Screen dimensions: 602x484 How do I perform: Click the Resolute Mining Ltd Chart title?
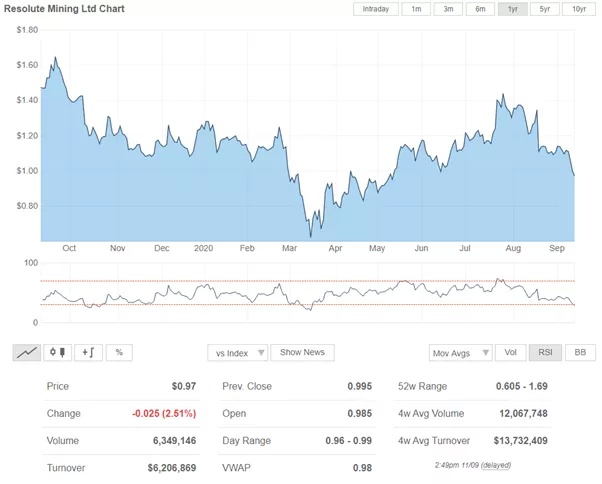tap(64, 8)
